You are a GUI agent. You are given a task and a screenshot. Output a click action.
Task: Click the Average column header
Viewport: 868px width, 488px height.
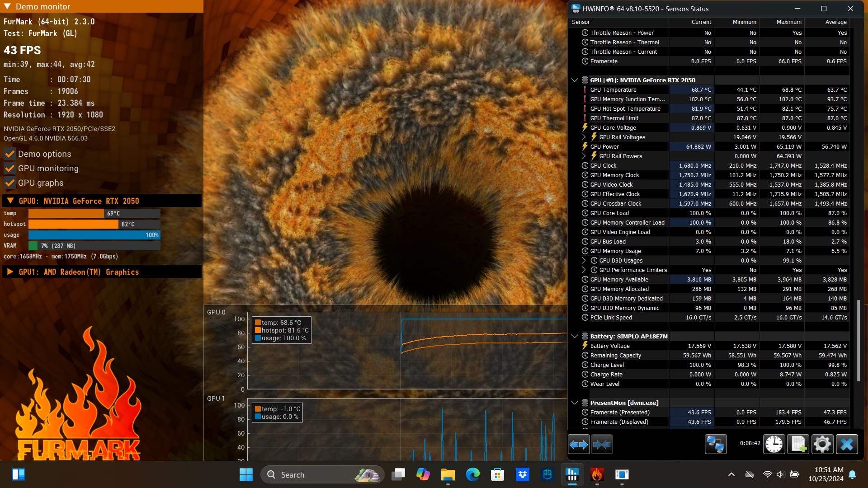pos(827,22)
